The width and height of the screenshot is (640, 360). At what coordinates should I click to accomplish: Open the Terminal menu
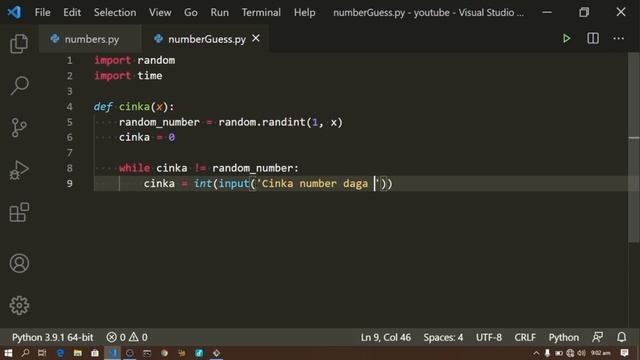[261, 12]
